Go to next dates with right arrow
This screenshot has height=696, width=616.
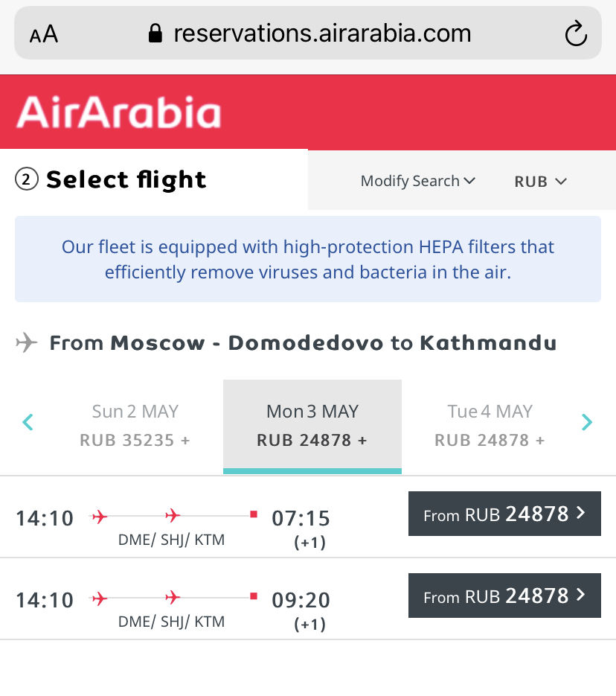pos(587,423)
